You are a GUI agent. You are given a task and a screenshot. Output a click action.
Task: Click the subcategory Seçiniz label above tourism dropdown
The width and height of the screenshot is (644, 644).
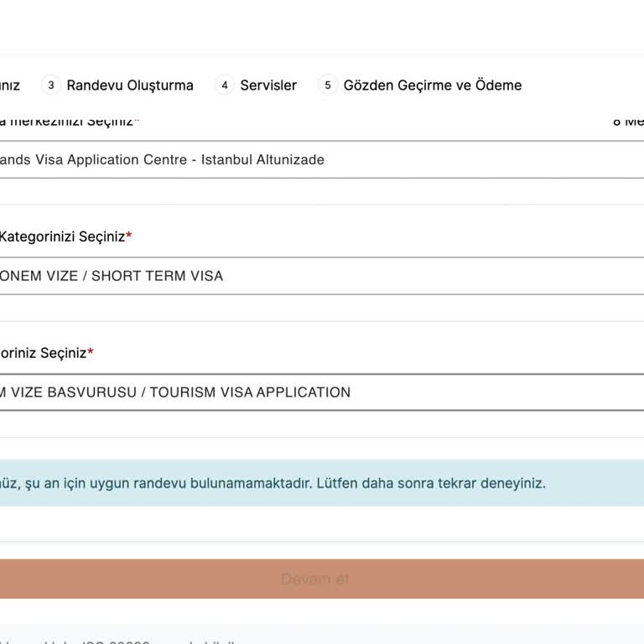(42, 353)
